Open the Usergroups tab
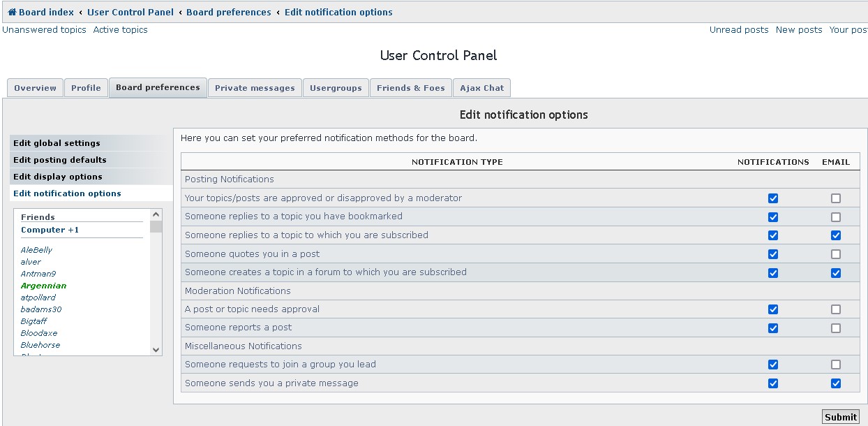Image resolution: width=868 pixels, height=426 pixels. click(336, 88)
